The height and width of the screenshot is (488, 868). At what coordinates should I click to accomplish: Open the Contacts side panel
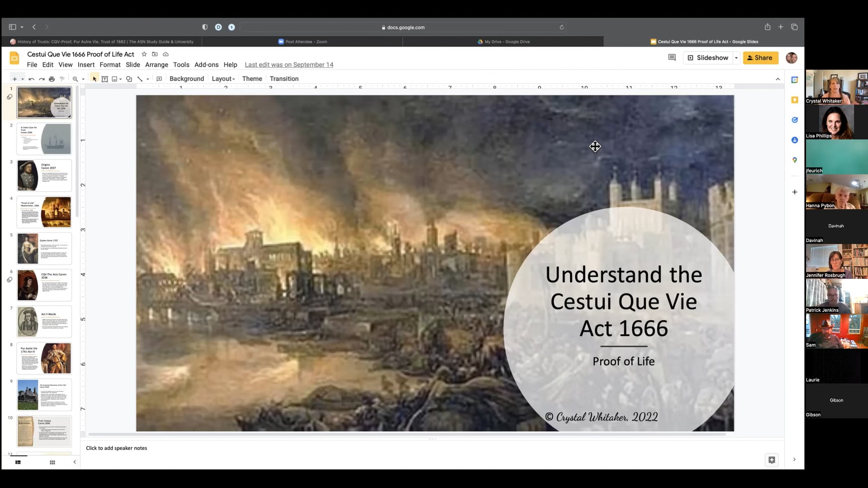pos(795,140)
